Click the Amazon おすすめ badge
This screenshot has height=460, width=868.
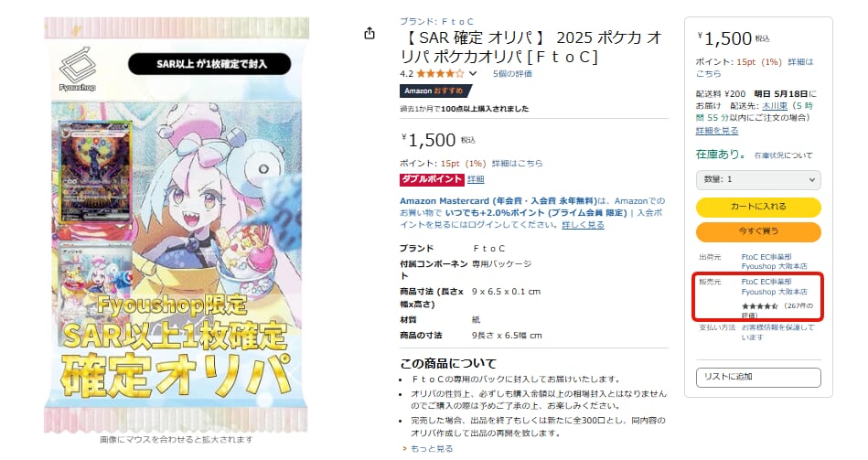point(435,91)
